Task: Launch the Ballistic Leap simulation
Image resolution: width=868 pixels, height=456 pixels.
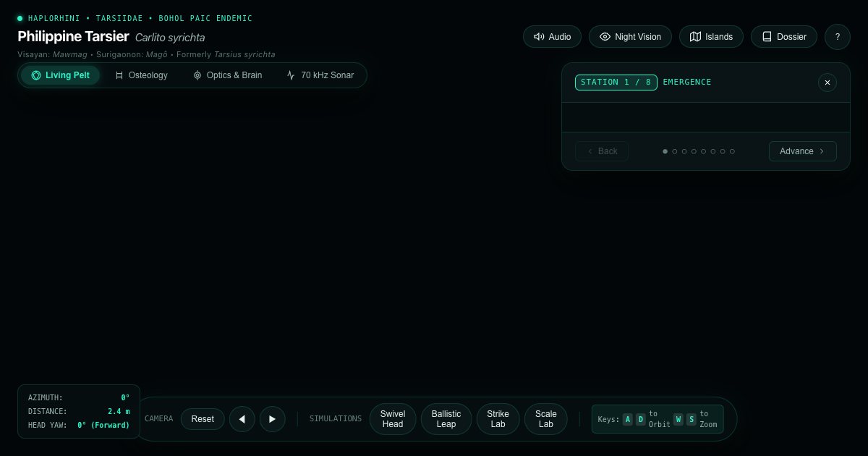Action: 446,419
